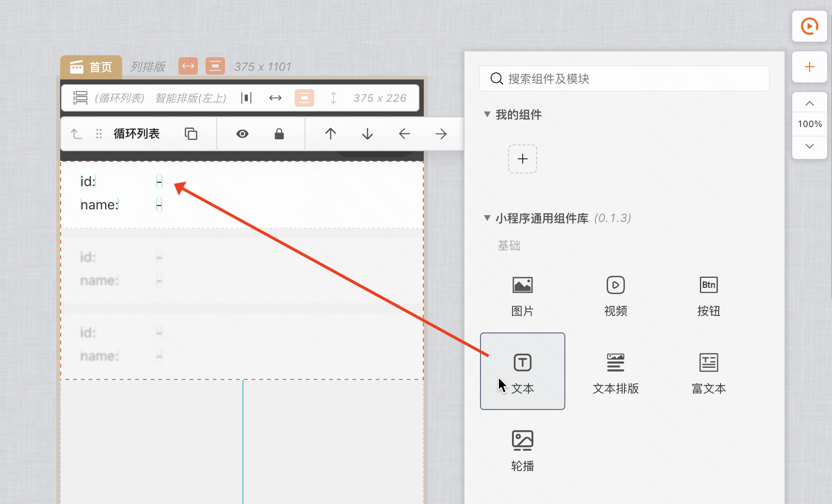The image size is (832, 504).
Task: Select the 文本 text component
Action: 522,371
